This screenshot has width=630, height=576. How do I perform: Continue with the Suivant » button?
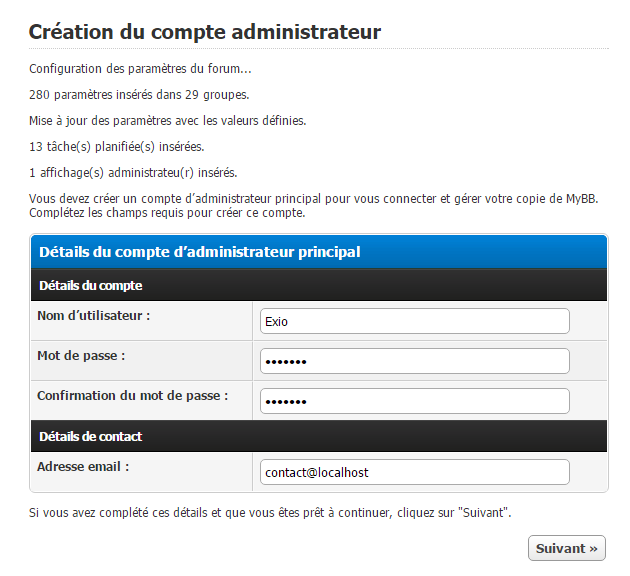(567, 548)
